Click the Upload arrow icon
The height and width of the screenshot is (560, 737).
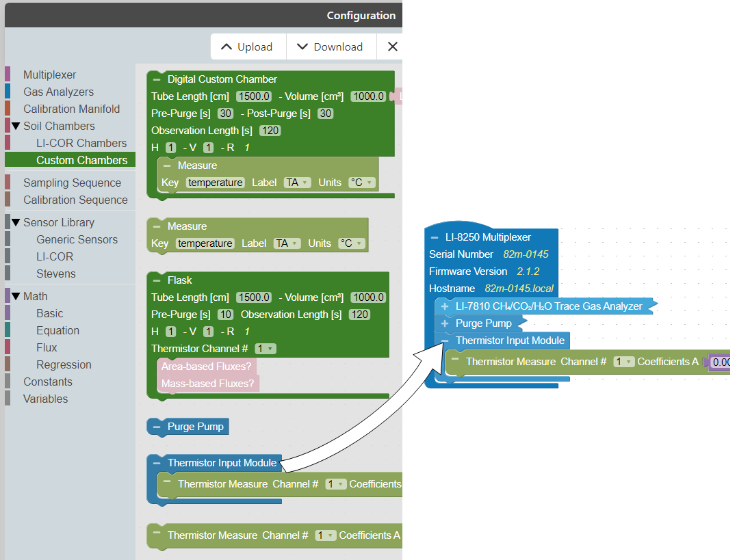(x=227, y=46)
